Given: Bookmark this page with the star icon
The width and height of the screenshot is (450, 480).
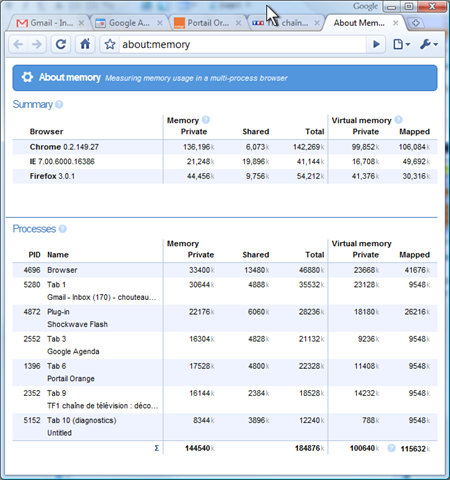Looking at the screenshot, I should [x=110, y=44].
